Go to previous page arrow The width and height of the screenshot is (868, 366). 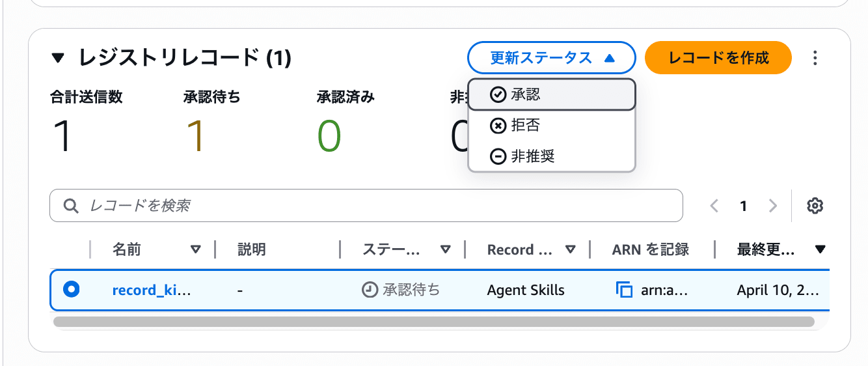[x=714, y=206]
